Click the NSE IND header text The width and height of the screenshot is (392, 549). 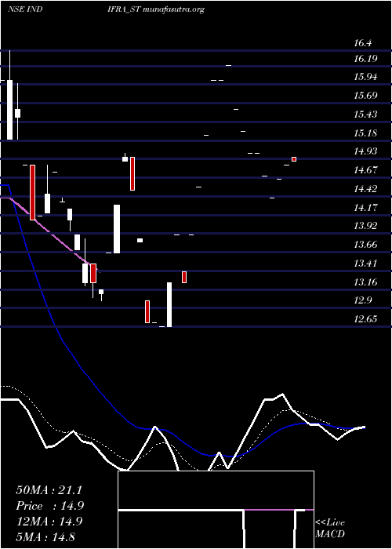[x=25, y=9]
